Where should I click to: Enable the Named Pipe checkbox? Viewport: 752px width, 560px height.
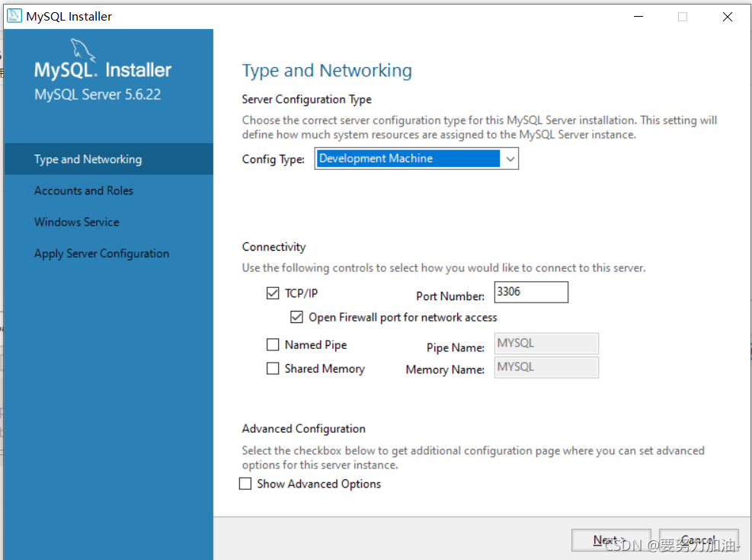[x=273, y=344]
